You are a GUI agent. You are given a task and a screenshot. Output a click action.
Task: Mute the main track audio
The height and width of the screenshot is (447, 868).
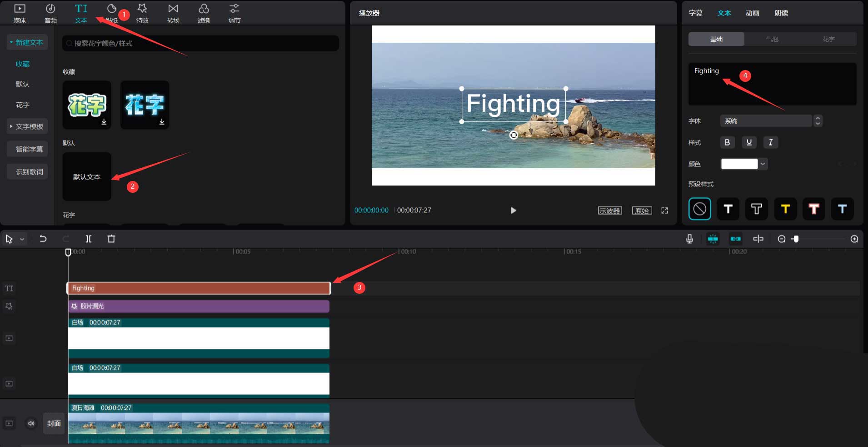31,423
